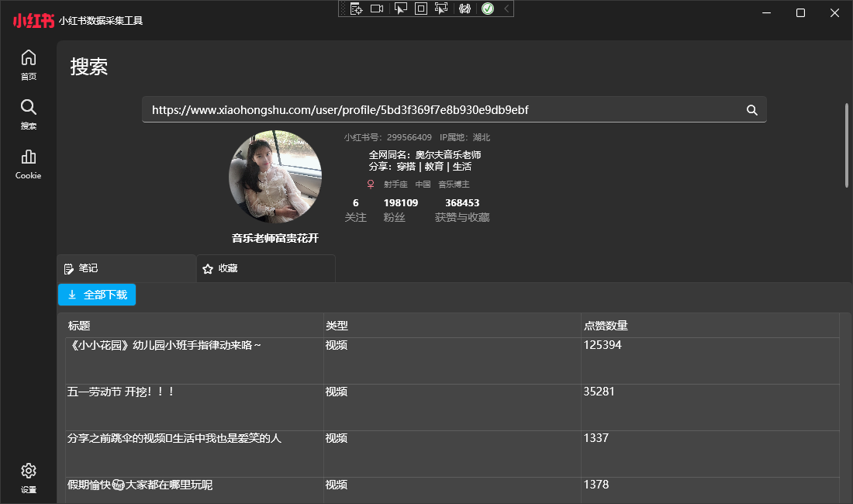Image resolution: width=853 pixels, height=504 pixels.
Task: Collapse the floating toolbar with the chevron
Action: click(x=508, y=9)
